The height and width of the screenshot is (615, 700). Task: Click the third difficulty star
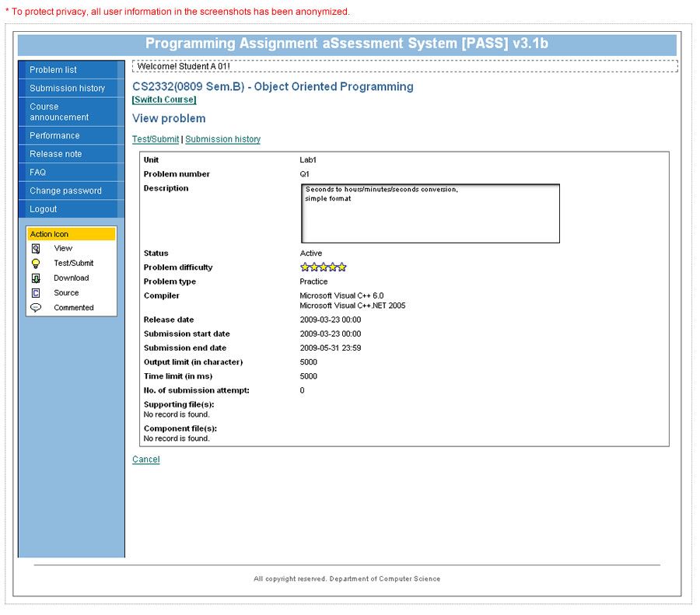click(324, 267)
